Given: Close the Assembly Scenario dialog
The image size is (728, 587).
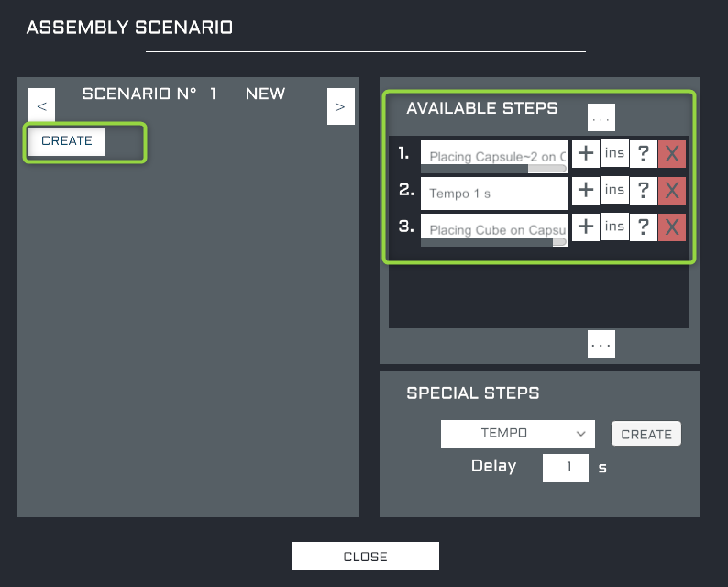Looking at the screenshot, I should pos(366,556).
